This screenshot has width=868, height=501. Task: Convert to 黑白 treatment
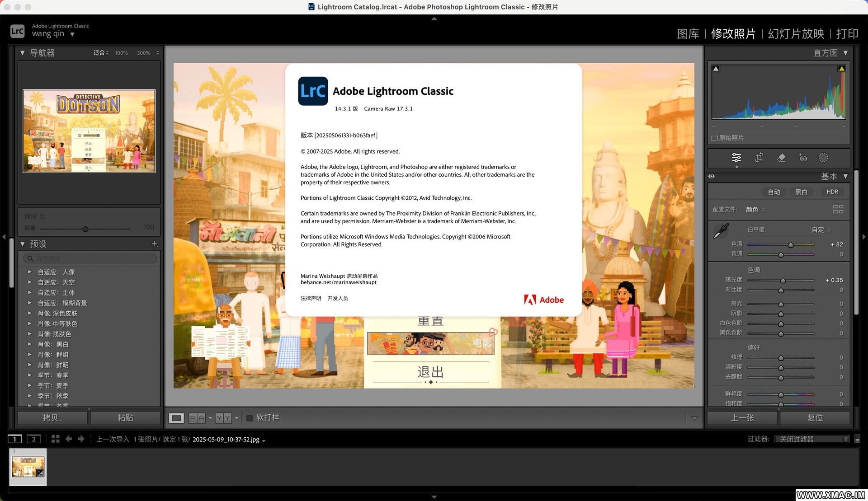click(801, 192)
